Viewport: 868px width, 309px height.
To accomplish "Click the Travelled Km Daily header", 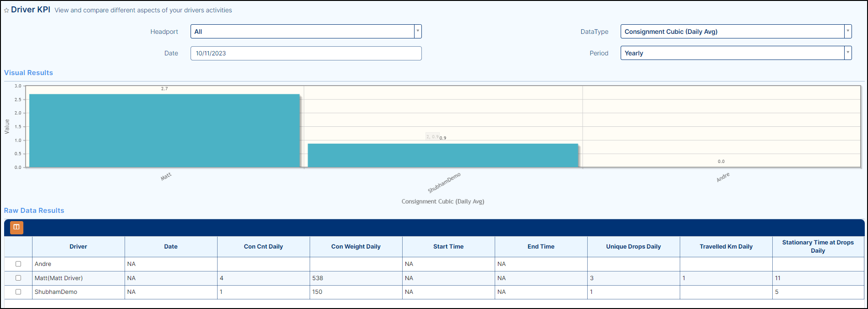I will coord(726,246).
